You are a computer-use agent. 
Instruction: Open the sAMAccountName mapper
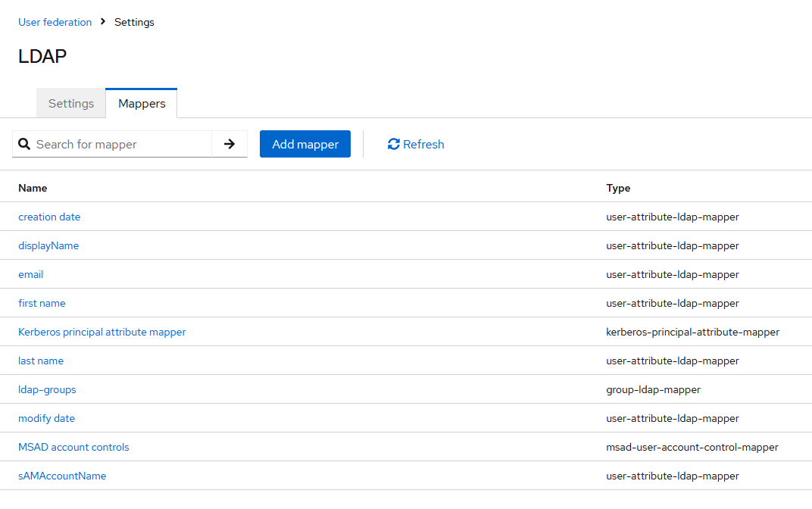pyautogui.click(x=62, y=476)
